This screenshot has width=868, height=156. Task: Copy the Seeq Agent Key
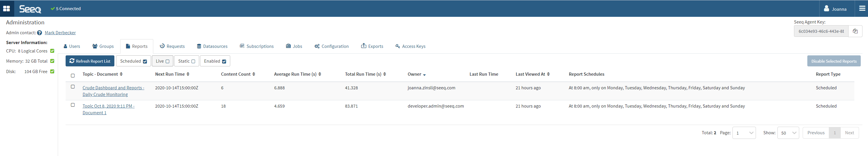pyautogui.click(x=855, y=31)
